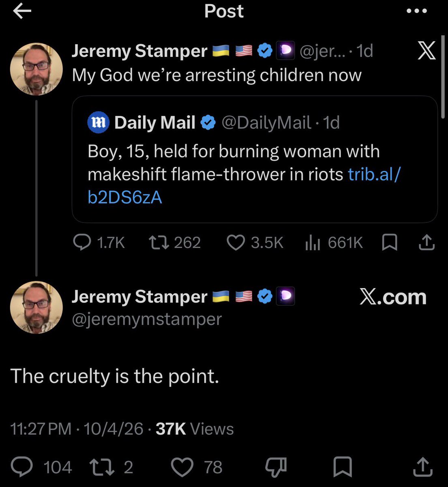This screenshot has width=448, height=487.
Task: Open the trib.al/b2DS6zA link
Action: click(x=244, y=186)
